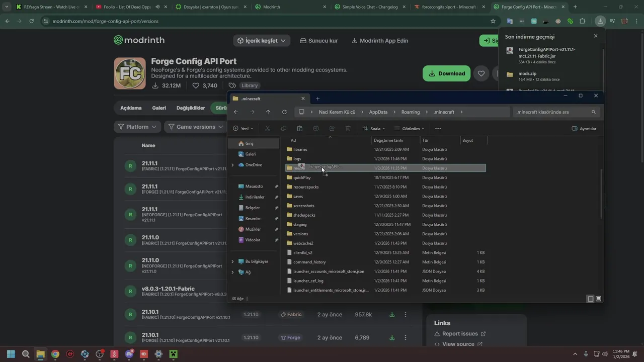Expand the OneDrive tree node

232,165
